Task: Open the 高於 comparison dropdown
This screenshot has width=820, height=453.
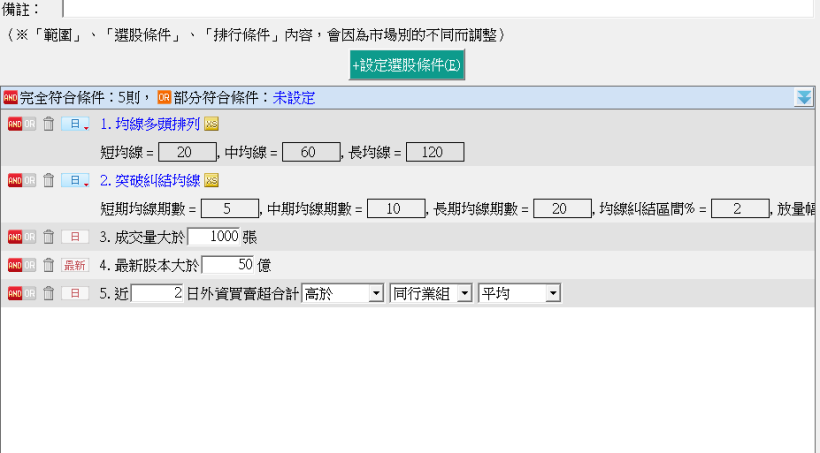Action: 343,293
